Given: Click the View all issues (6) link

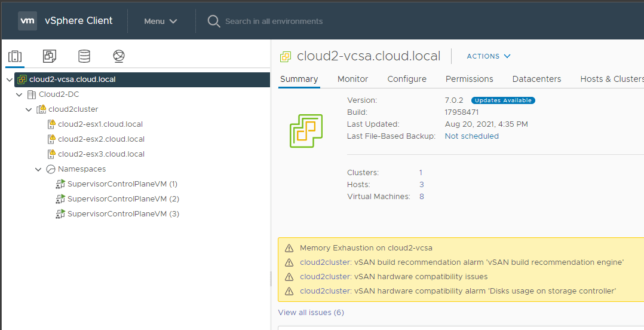Looking at the screenshot, I should [x=311, y=313].
